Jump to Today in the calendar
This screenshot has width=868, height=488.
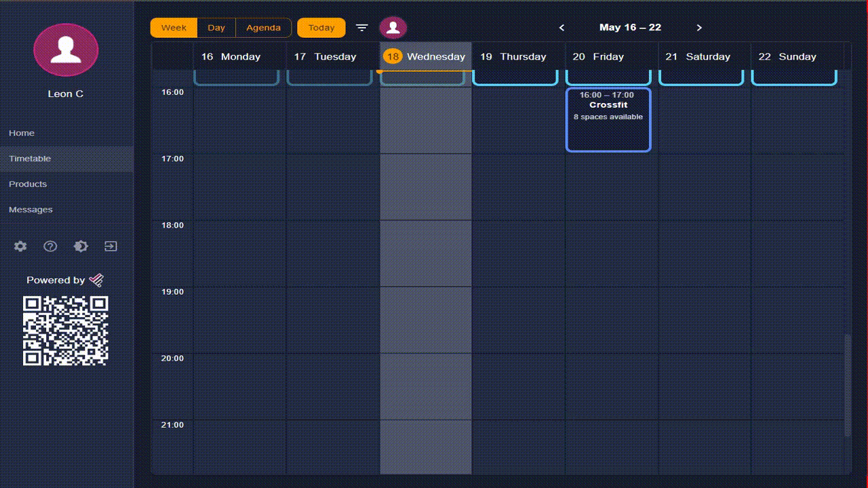[x=321, y=28]
